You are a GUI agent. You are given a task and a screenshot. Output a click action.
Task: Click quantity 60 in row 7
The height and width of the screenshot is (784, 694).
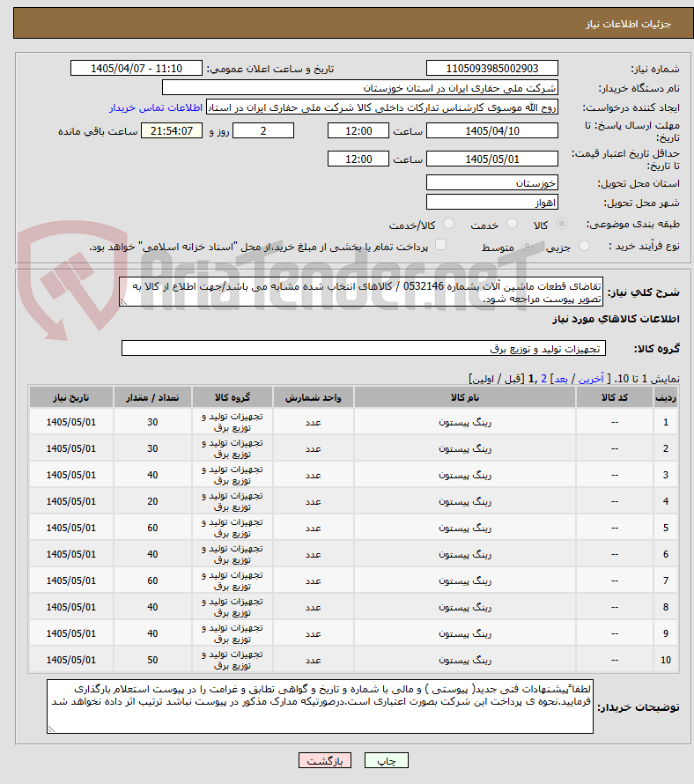tap(152, 581)
